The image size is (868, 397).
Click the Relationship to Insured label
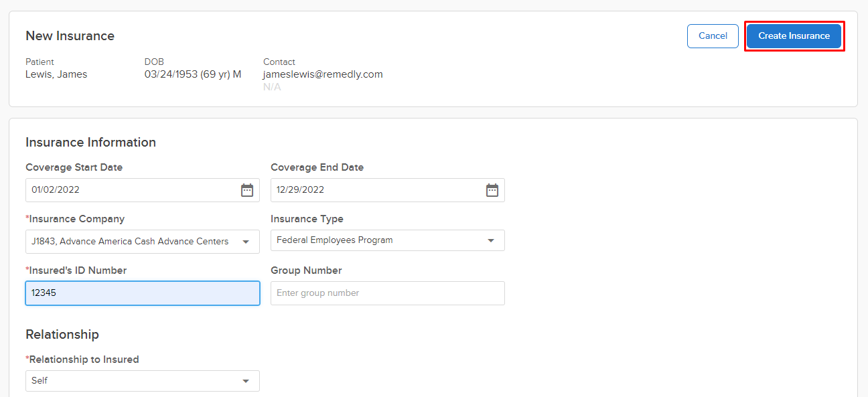click(x=82, y=360)
